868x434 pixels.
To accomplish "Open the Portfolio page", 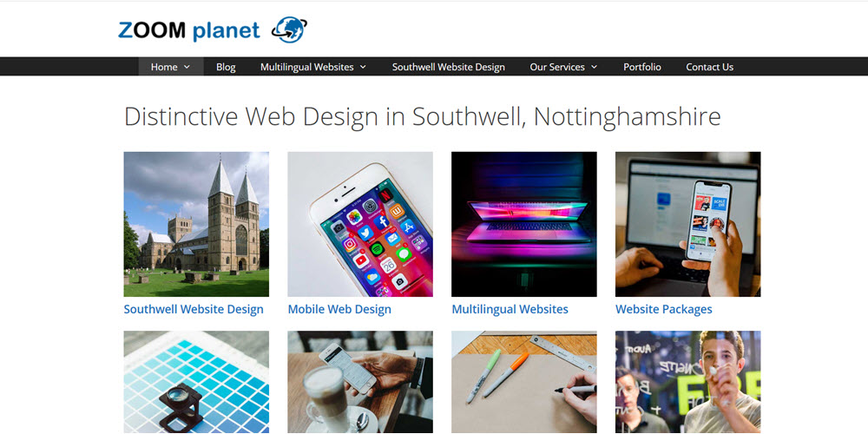I will (x=642, y=67).
